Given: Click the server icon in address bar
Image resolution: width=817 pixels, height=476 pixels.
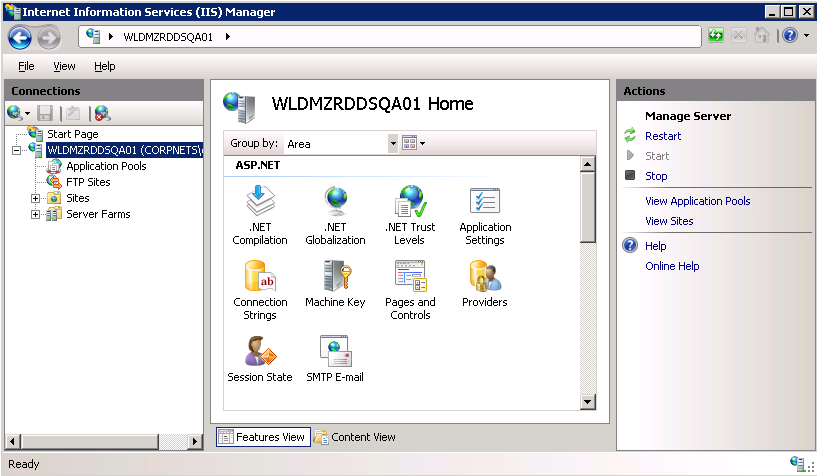Looking at the screenshot, I should coord(93,36).
